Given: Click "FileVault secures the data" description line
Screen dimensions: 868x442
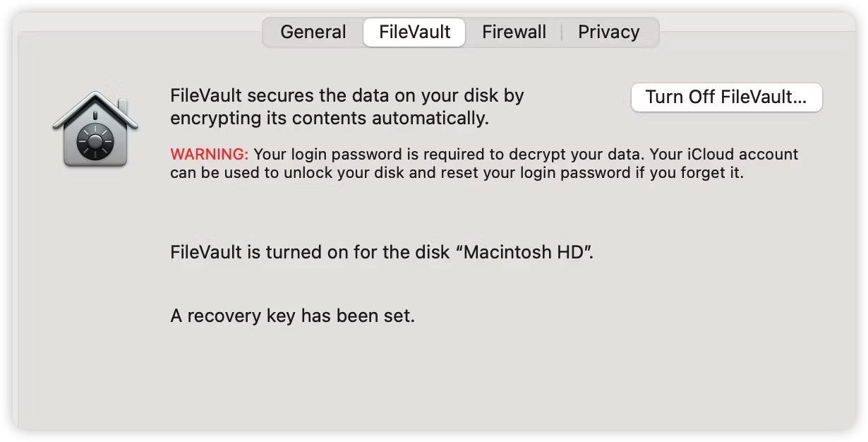Looking at the screenshot, I should coord(347,95).
